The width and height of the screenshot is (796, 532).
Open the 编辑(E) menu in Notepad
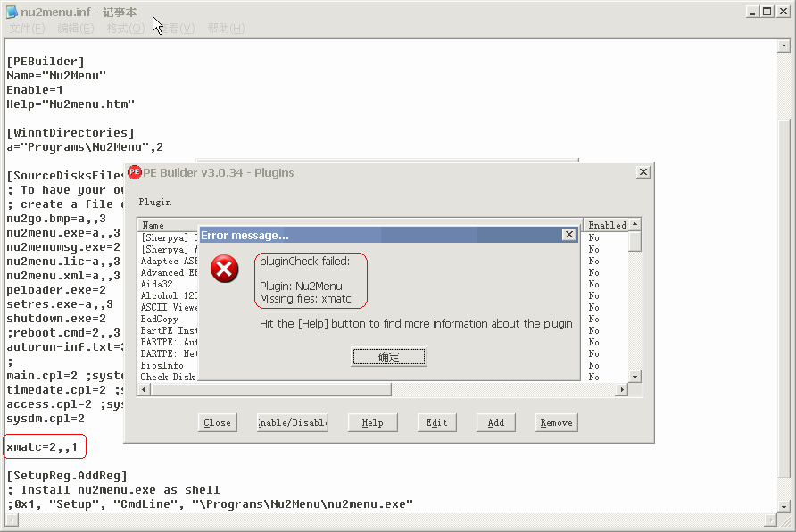click(76, 29)
